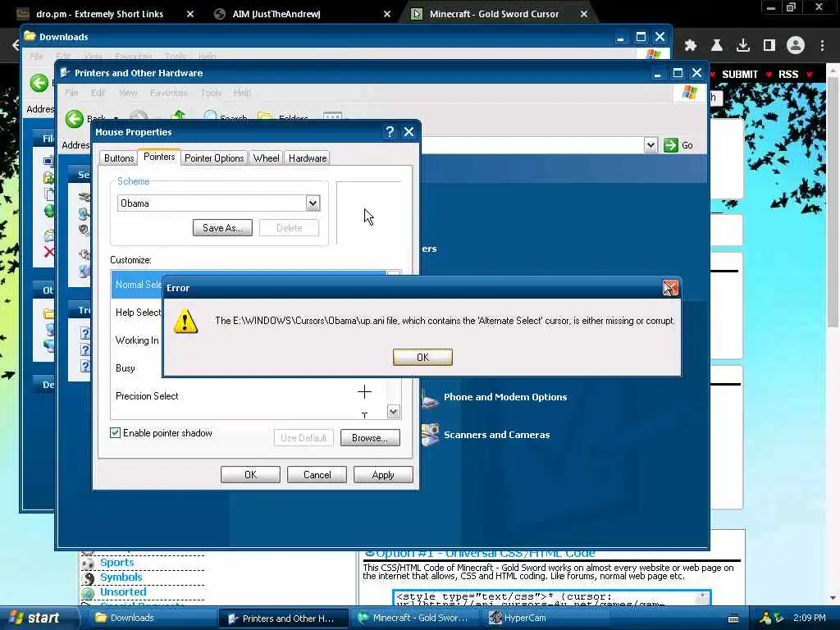Select Minecraft Gold Sword Cursor browser tab
The image size is (840, 630).
click(x=499, y=14)
